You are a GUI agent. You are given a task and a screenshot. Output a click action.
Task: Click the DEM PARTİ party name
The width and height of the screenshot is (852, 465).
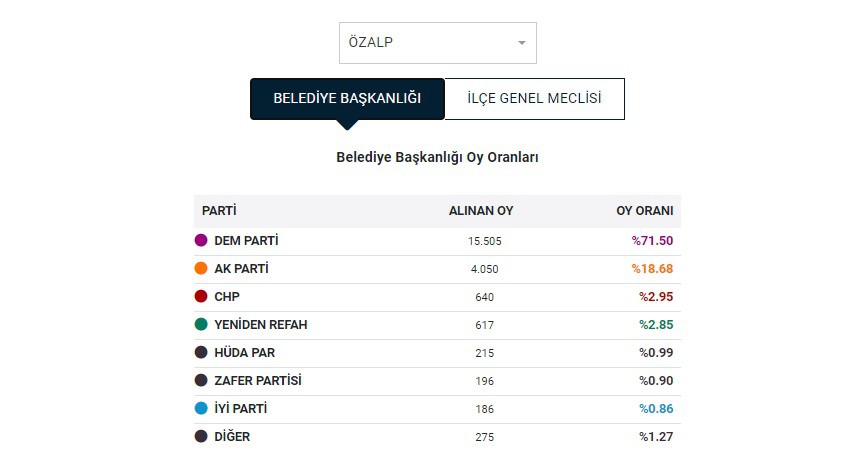point(246,241)
